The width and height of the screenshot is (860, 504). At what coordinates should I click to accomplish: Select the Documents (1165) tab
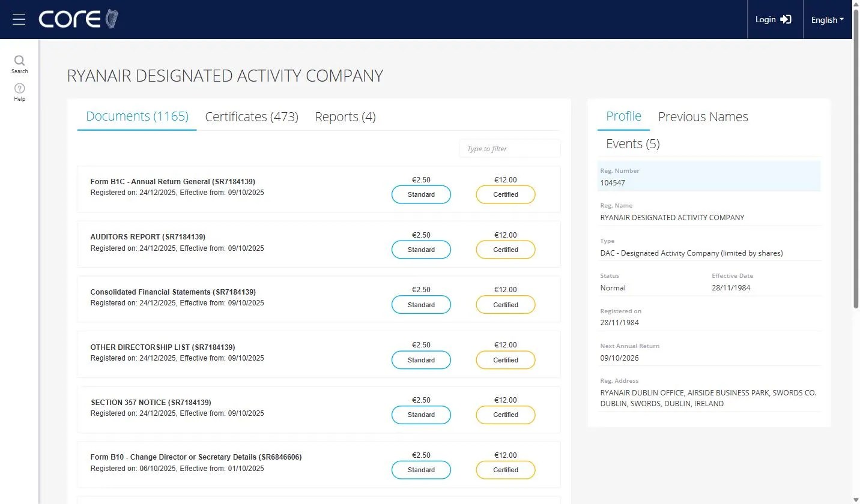pyautogui.click(x=137, y=116)
